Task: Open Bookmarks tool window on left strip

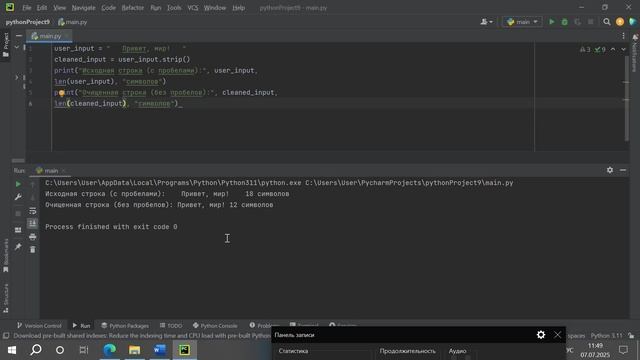Action: click(x=6, y=256)
